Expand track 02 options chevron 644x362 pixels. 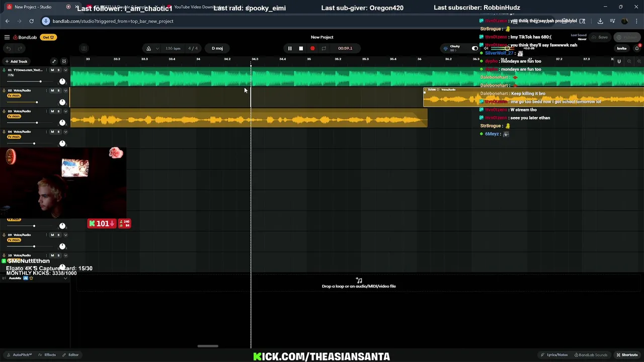tap(65, 90)
